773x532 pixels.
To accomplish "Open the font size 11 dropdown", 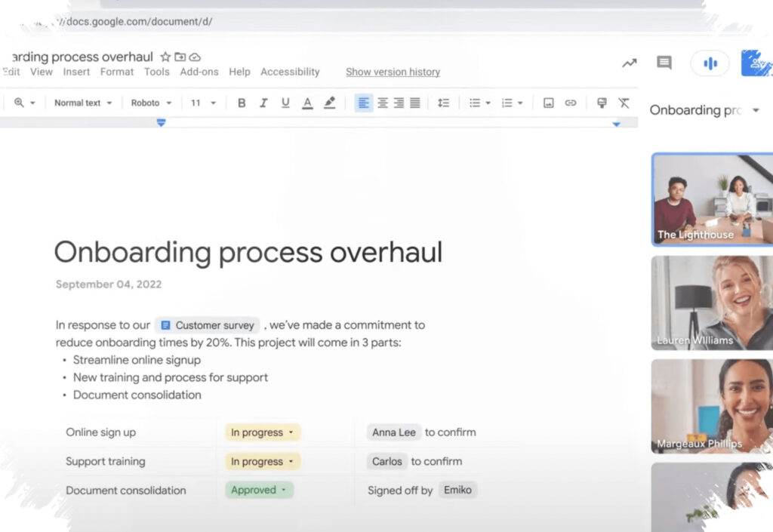I will (203, 103).
